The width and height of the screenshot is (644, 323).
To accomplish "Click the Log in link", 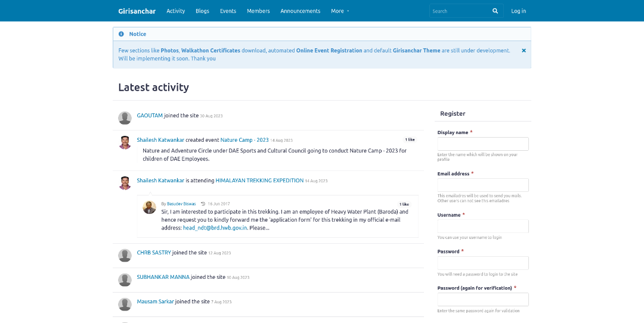I will [518, 11].
